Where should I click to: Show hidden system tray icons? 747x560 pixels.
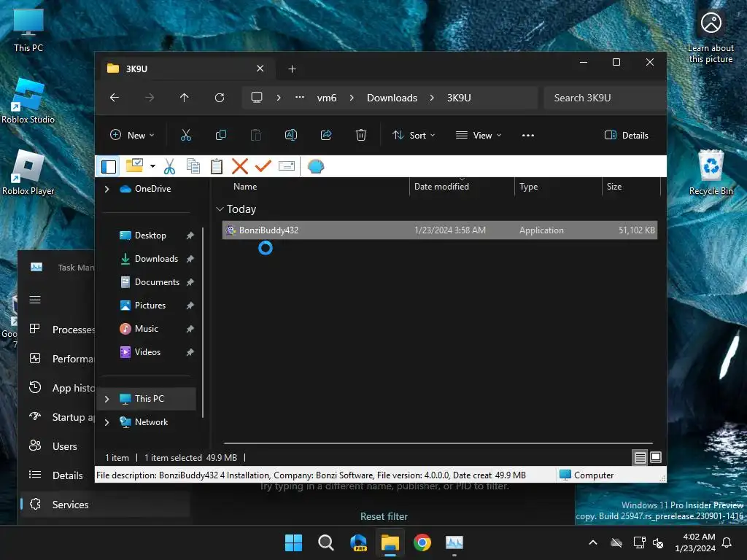(593, 542)
